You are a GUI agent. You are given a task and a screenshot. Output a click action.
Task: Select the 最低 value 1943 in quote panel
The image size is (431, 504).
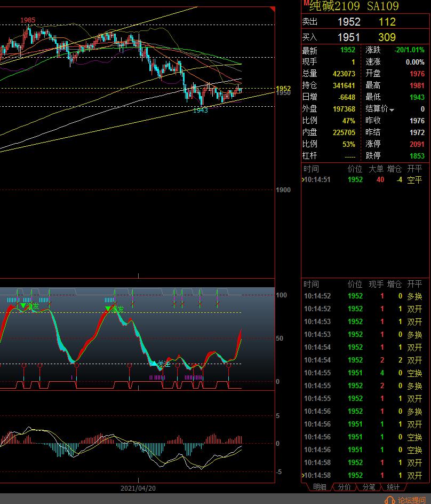tap(417, 97)
